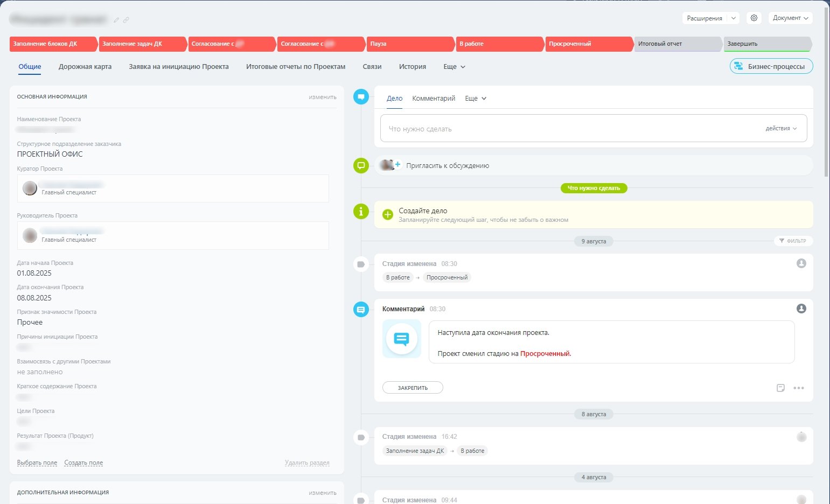This screenshot has height=504, width=830.
Task: Go to the Заявка на инициацию Проекта tab
Action: 179,67
